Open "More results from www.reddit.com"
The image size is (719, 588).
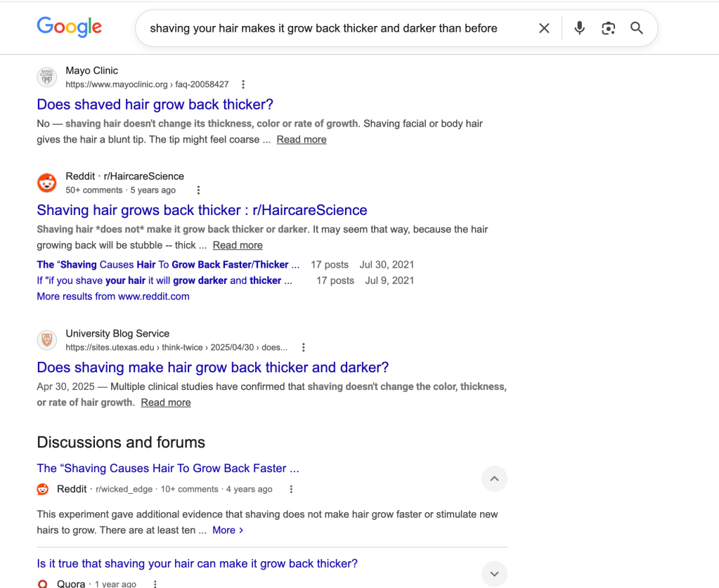(113, 296)
